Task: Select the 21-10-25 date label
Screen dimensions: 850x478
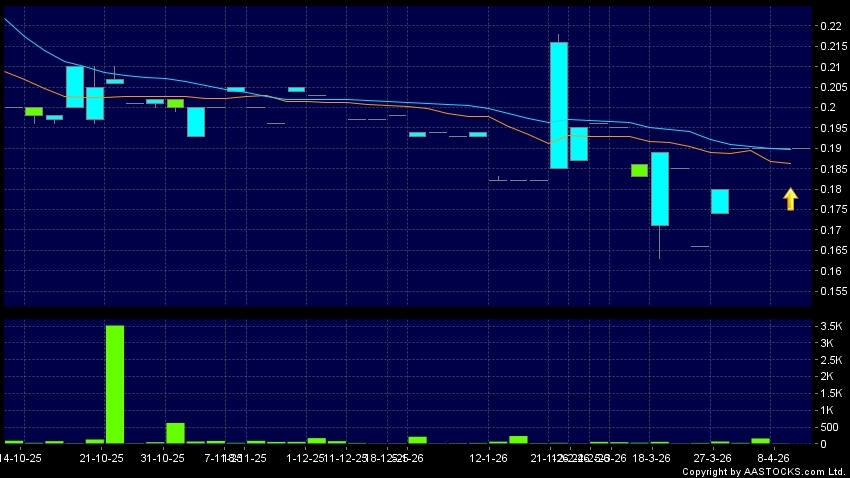Action: tap(102, 458)
